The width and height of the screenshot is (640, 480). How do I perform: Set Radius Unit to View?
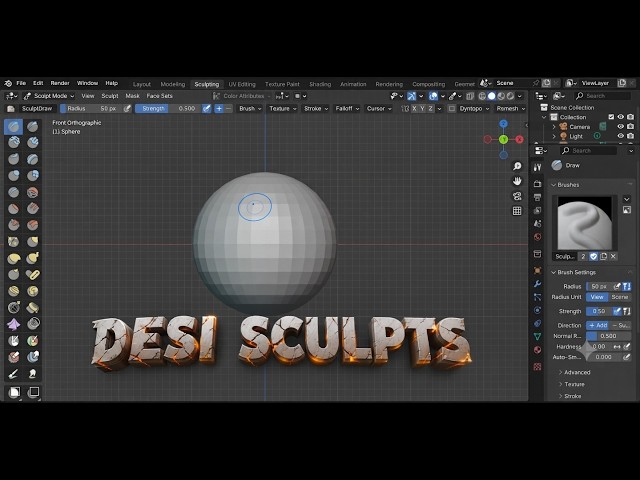(x=597, y=297)
